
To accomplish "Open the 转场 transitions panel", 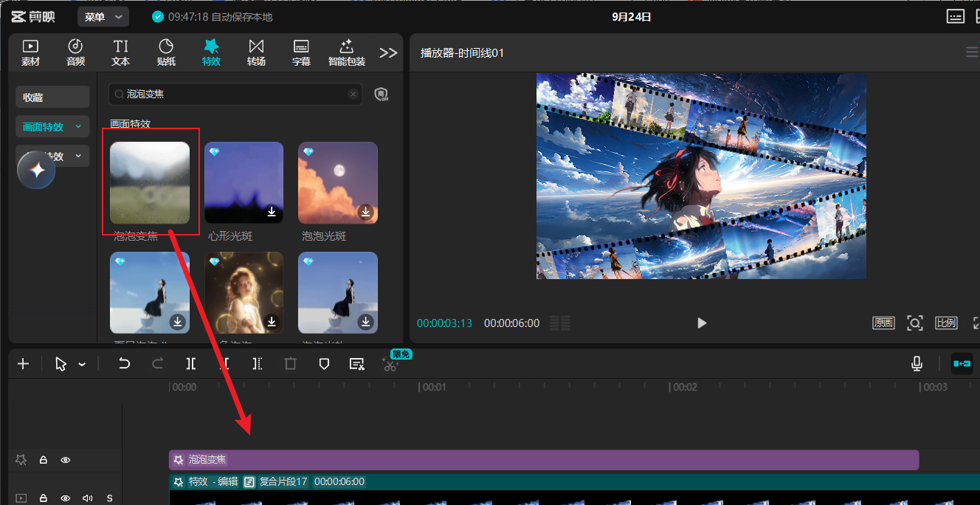I will click(x=256, y=52).
